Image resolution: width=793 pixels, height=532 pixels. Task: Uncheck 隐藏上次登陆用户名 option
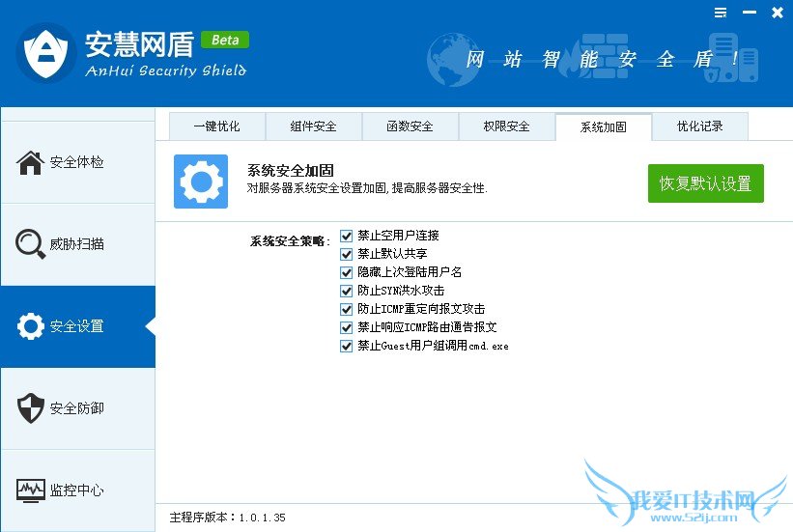pyautogui.click(x=346, y=272)
